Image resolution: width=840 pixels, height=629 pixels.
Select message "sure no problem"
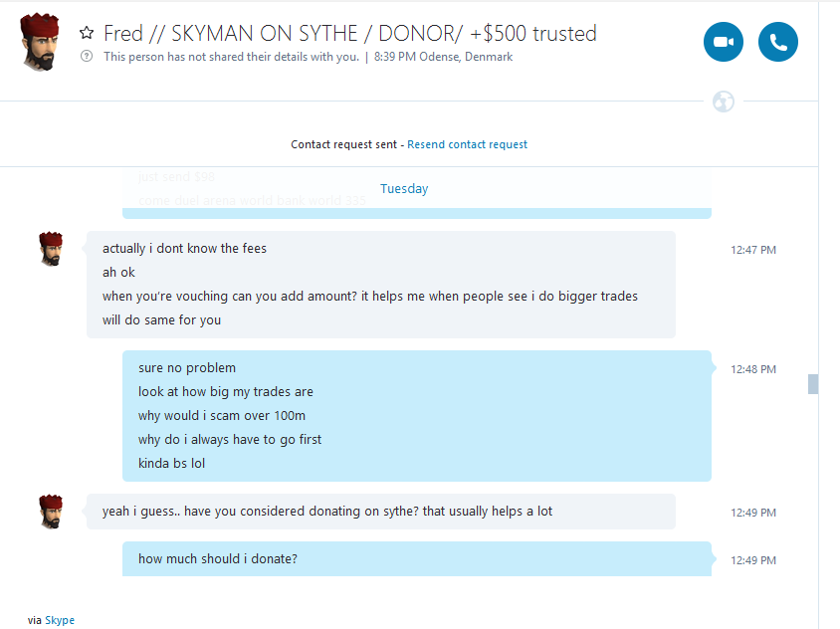tap(186, 367)
